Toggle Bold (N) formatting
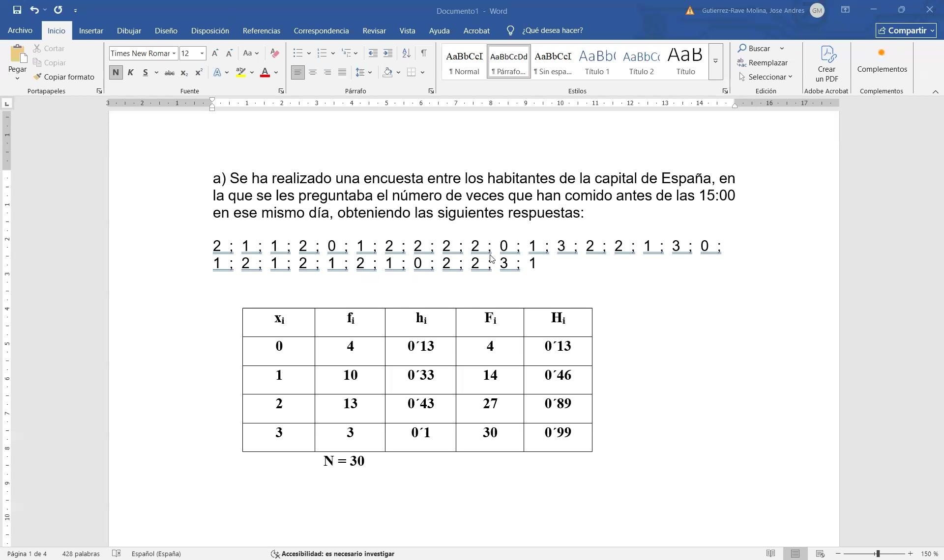Viewport: 944px width, 560px height. [116, 72]
